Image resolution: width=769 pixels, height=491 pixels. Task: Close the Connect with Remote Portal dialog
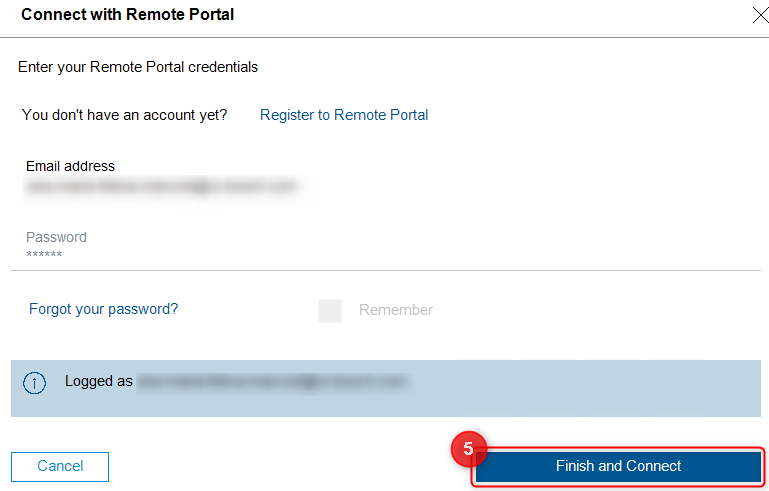tap(759, 15)
